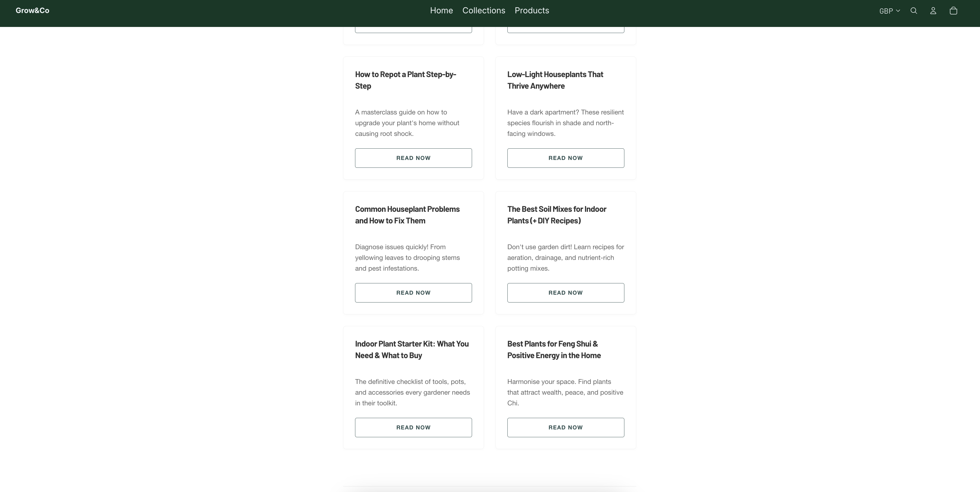Open 'The Best Soil Mixes' article title
The width and height of the screenshot is (980, 492).
click(556, 215)
